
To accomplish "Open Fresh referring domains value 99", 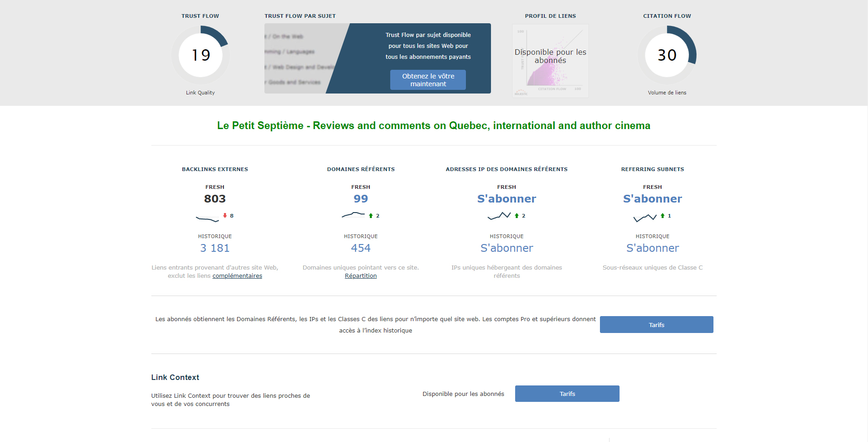I will [361, 199].
